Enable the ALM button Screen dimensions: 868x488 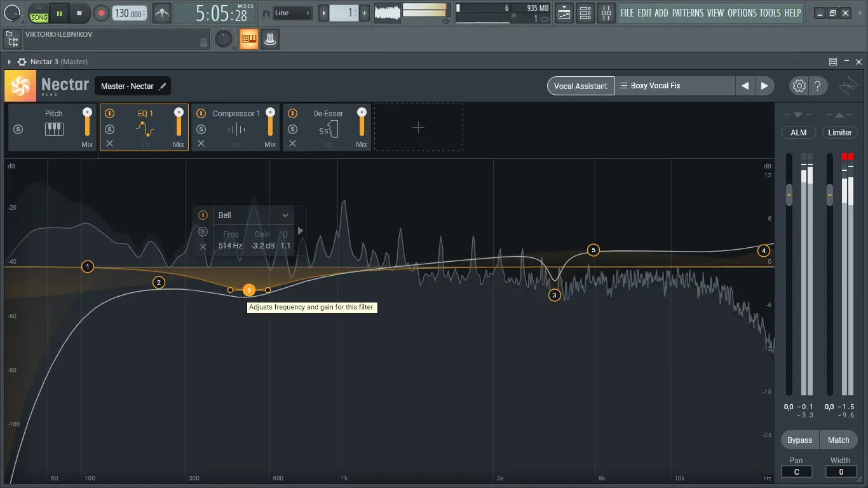pyautogui.click(x=798, y=132)
